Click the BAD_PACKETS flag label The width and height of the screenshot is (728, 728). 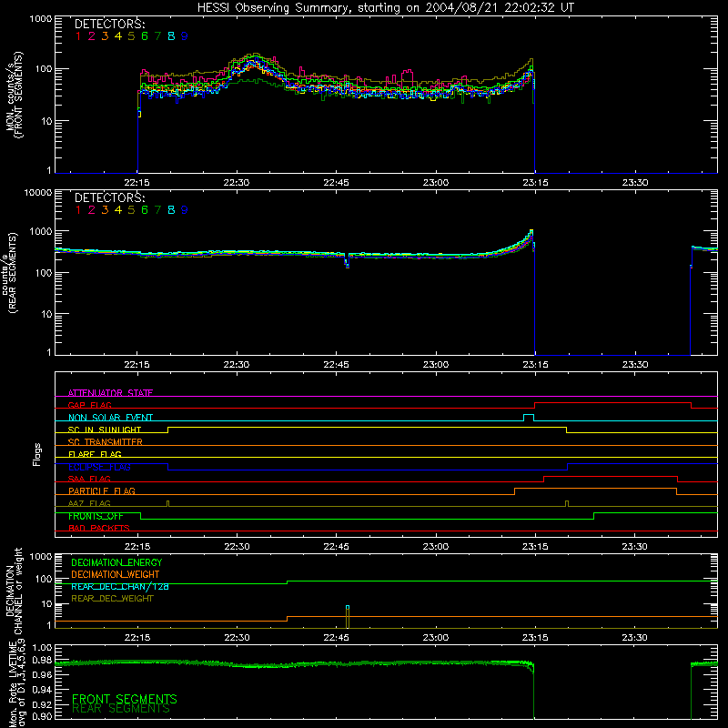point(99,528)
